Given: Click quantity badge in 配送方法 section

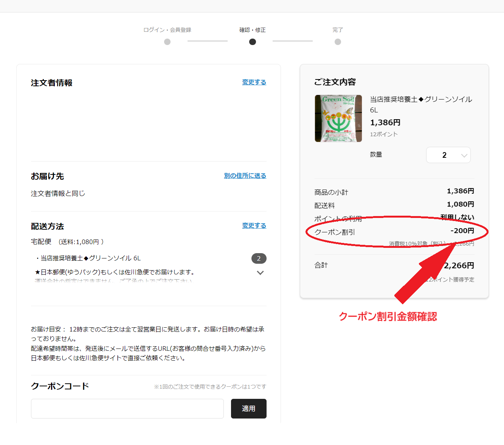Looking at the screenshot, I should 259,258.
